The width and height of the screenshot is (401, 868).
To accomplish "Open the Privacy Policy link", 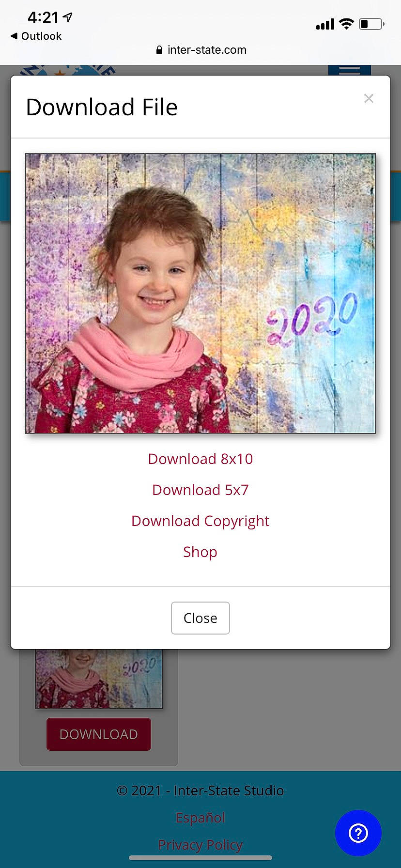I will 200,845.
